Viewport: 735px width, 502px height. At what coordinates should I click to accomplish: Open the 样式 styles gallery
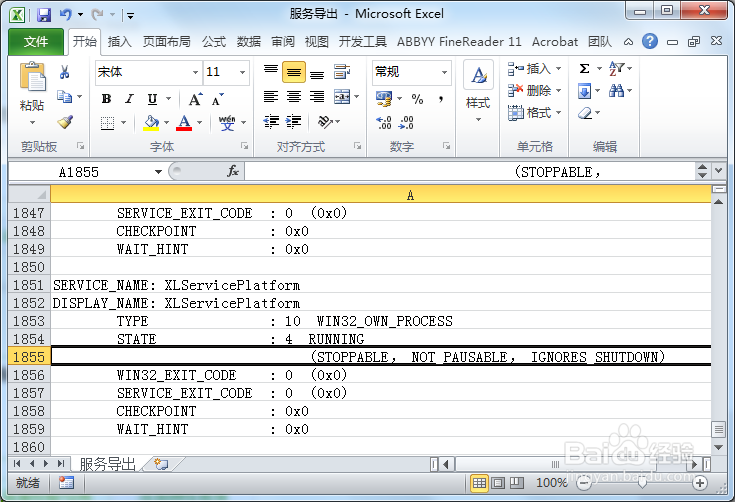(x=478, y=91)
